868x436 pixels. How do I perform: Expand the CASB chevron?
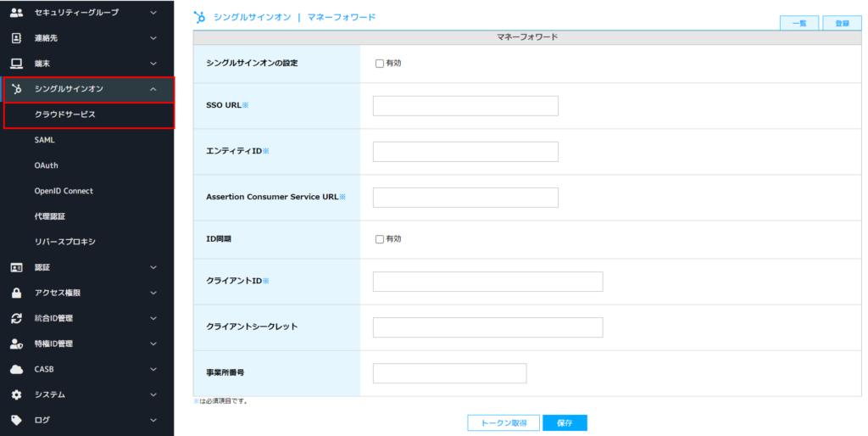pyautogui.click(x=153, y=369)
